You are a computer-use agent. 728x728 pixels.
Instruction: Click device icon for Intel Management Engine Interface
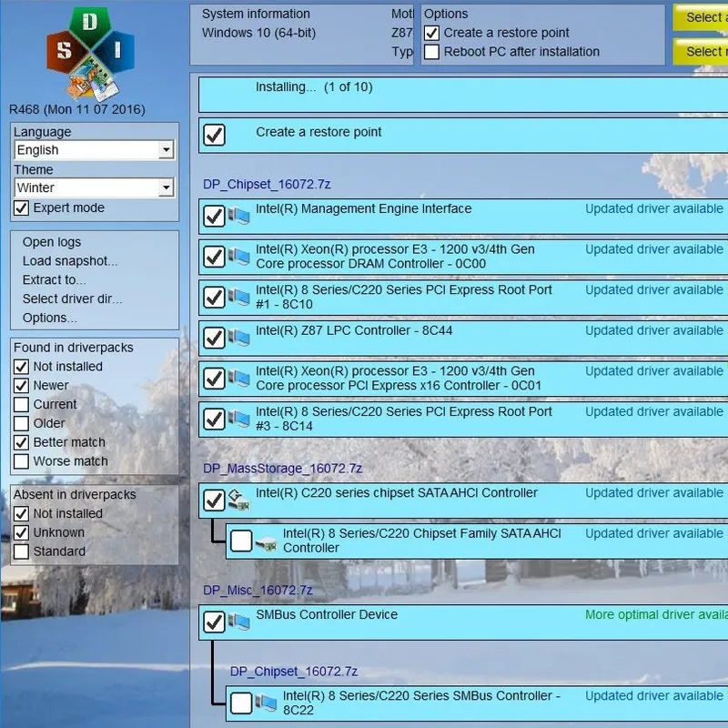tap(239, 217)
